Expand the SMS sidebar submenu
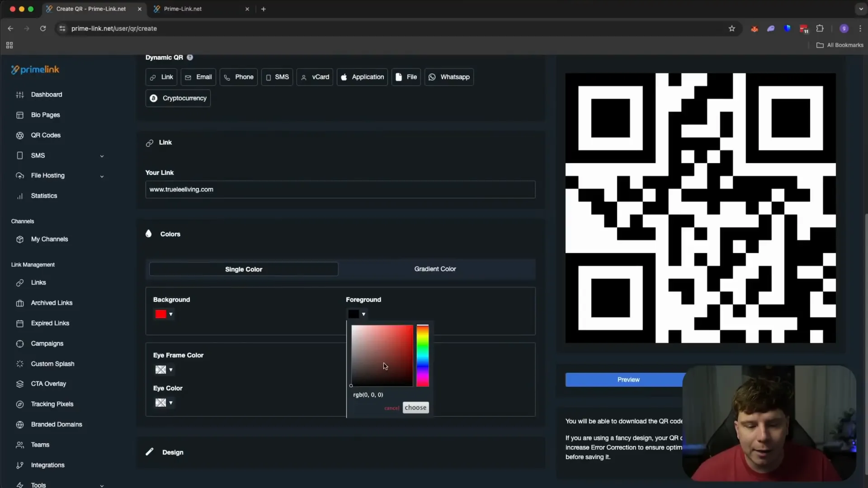Screen dimensions: 868x488 click(102, 156)
